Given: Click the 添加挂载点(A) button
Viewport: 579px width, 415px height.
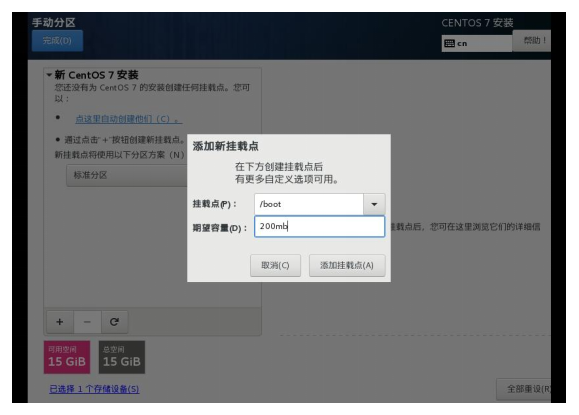Looking at the screenshot, I should pyautogui.click(x=347, y=265).
